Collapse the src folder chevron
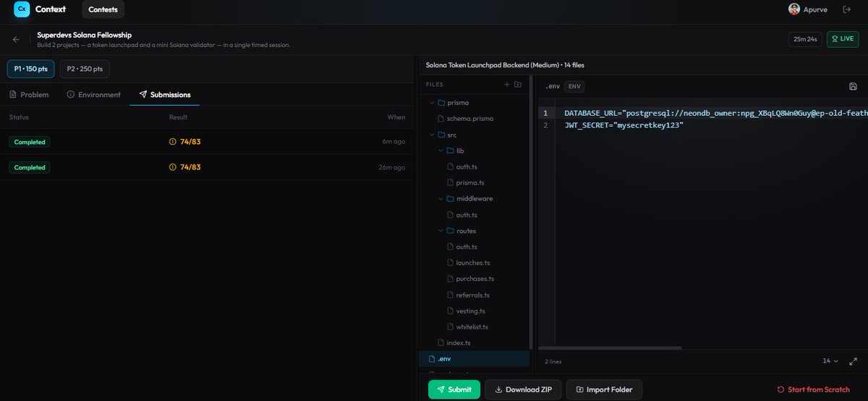 tap(432, 135)
